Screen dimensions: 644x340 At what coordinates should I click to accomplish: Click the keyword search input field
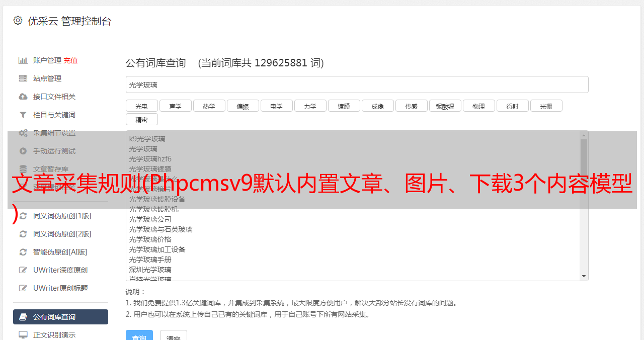click(357, 85)
